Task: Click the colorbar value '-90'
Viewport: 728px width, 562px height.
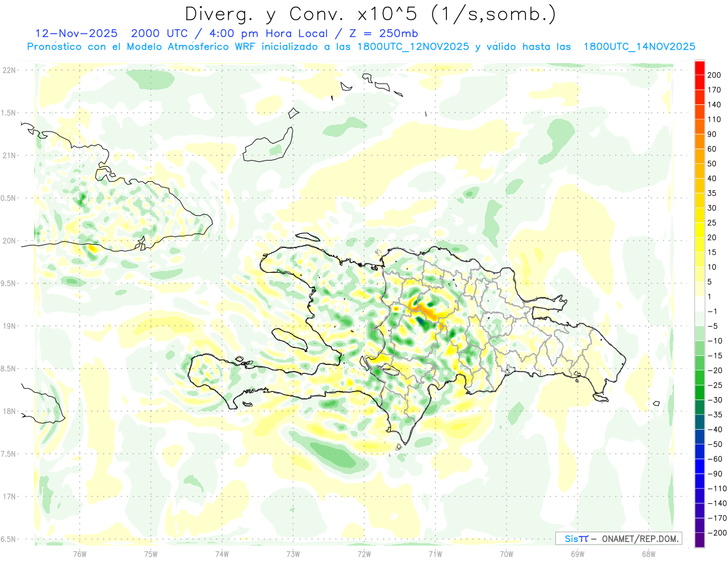Action: (x=715, y=474)
